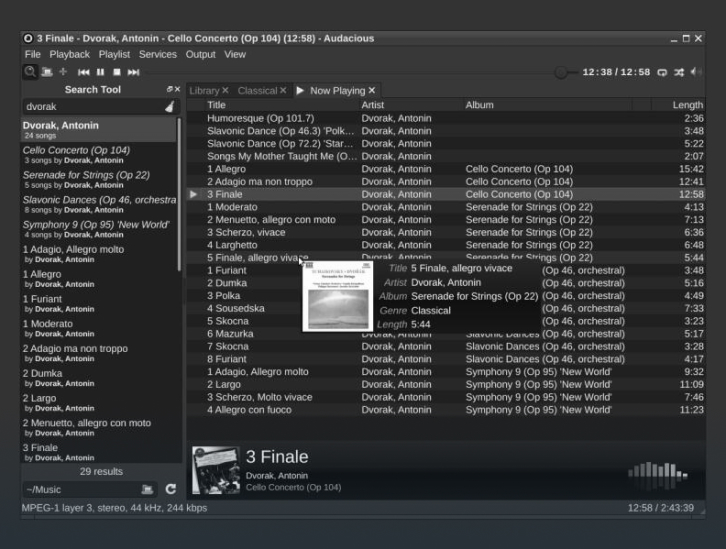This screenshot has height=549, width=726.
Task: Toggle shuffle mode icon
Action: click(x=679, y=72)
